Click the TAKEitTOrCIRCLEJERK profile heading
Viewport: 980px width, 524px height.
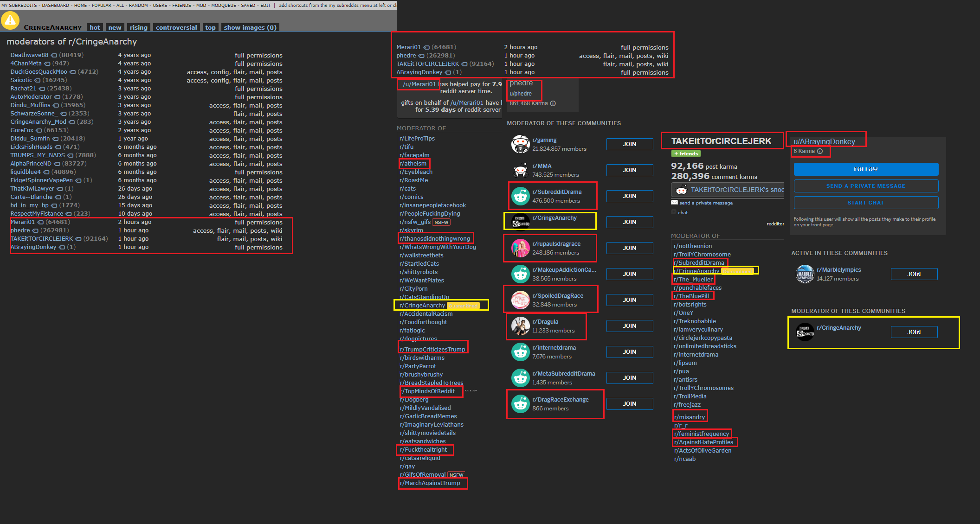721,141
